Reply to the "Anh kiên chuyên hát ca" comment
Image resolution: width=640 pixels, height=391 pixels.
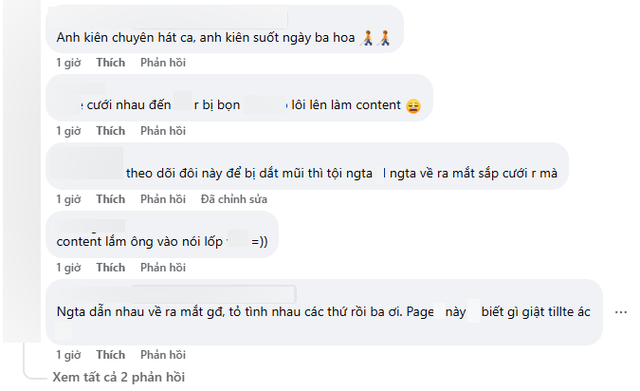(163, 62)
